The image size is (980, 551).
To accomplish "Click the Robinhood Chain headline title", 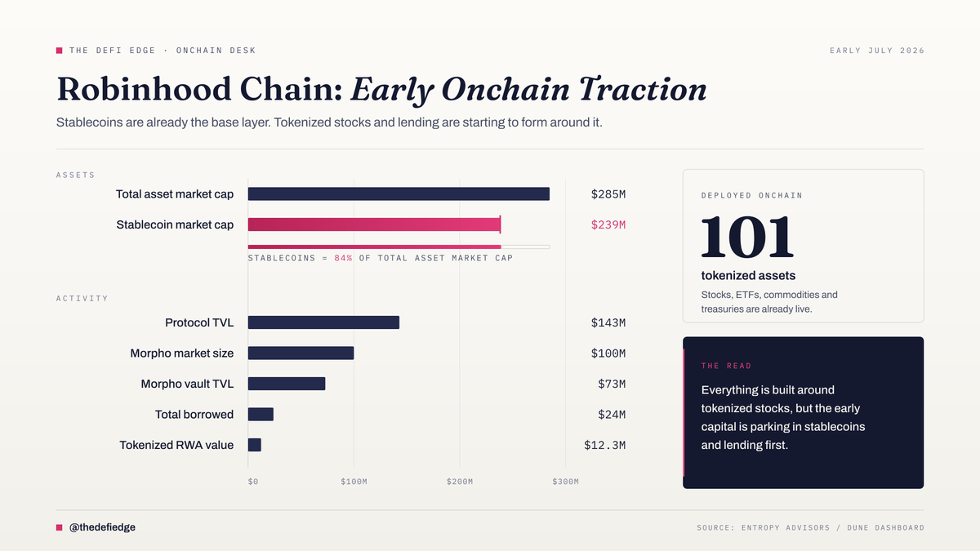I will point(381,90).
